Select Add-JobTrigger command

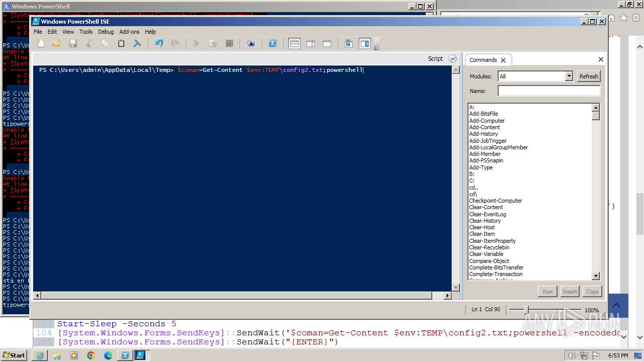click(488, 141)
